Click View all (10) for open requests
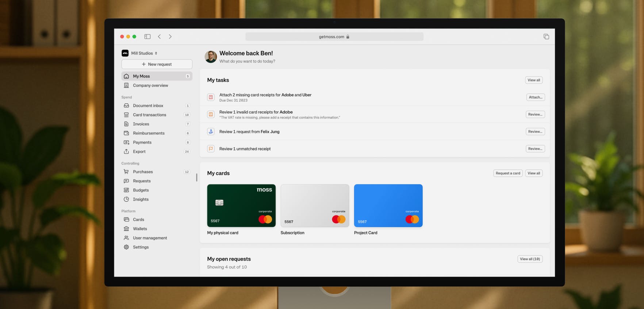The height and width of the screenshot is (309, 644). pyautogui.click(x=530, y=259)
